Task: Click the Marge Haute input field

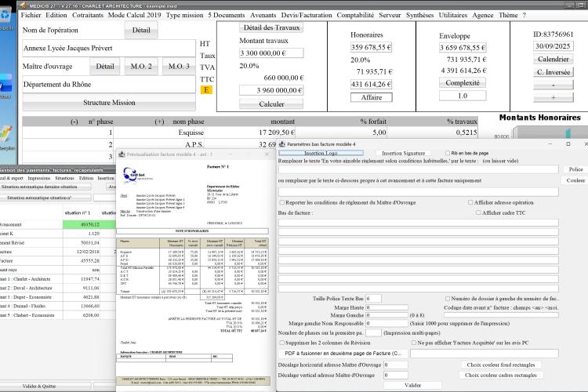Action: pos(387,307)
